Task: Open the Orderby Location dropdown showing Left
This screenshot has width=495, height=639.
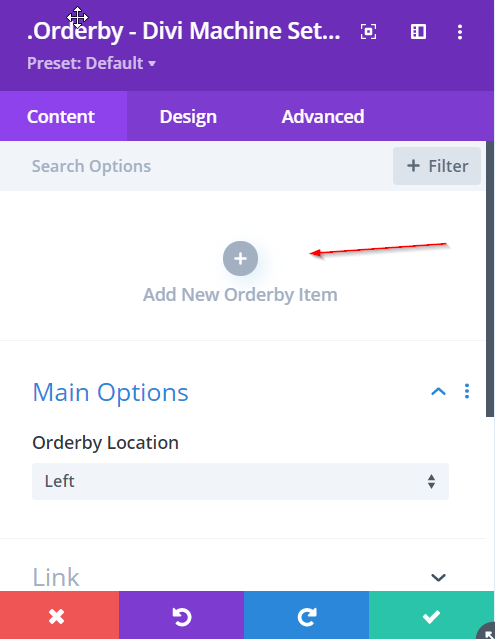Action: tap(240, 481)
